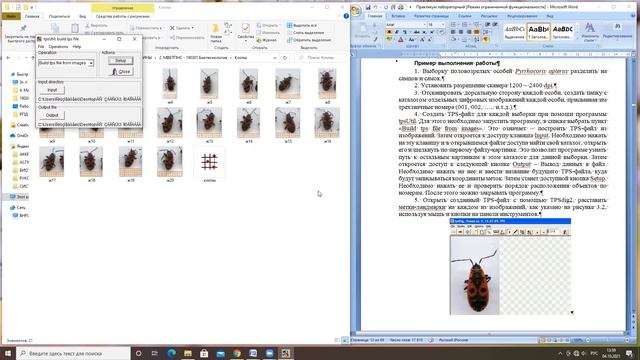Click the Close button in tpsUtil
Viewport: 640px width, 360px height.
(120, 71)
